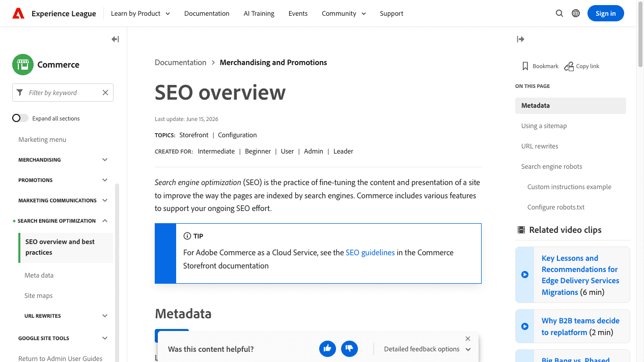Open the SEO guidelines link
Image resolution: width=644 pixels, height=362 pixels.
[x=370, y=252]
